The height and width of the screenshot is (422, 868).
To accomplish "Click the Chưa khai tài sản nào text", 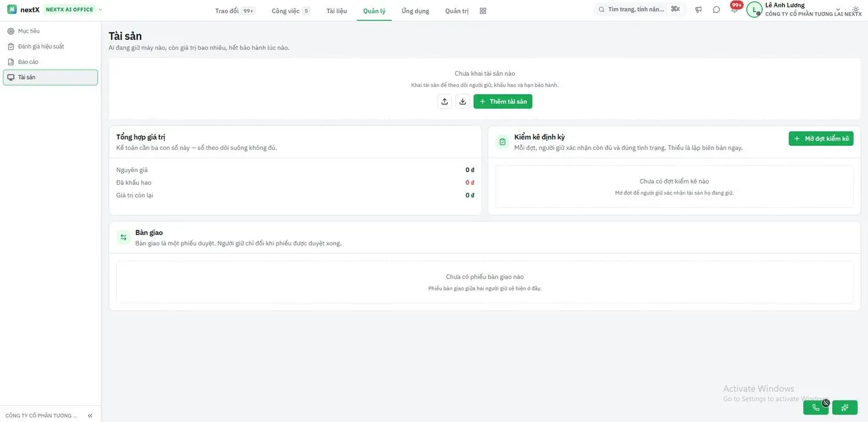I will click(485, 74).
